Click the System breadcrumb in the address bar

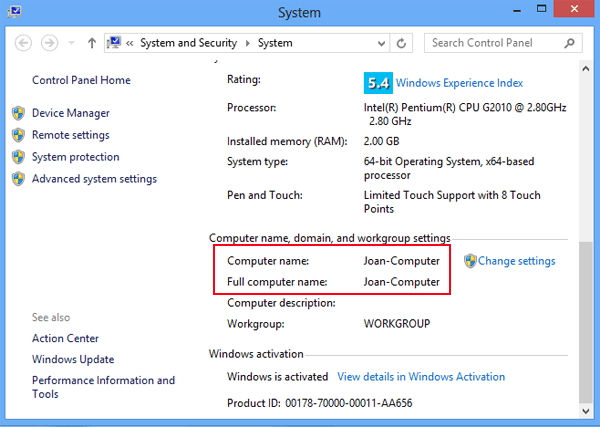coord(275,43)
